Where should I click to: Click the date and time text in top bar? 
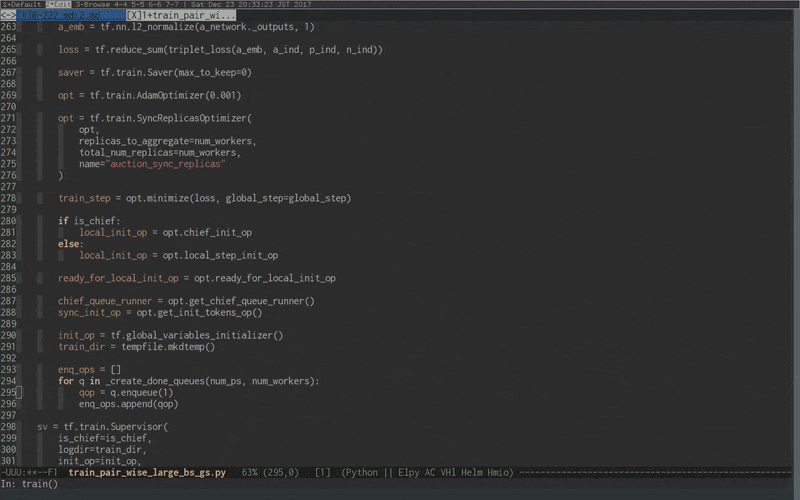[251, 4]
